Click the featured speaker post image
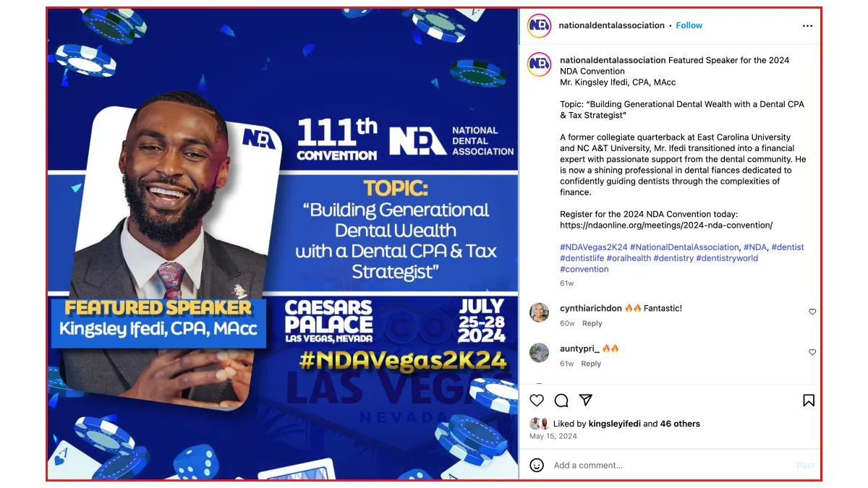 click(283, 244)
